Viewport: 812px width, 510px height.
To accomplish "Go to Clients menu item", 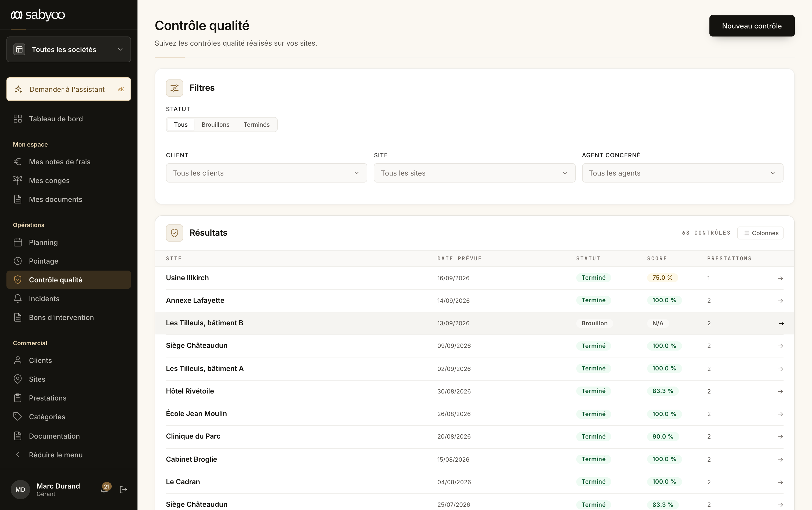I will 68,360.
